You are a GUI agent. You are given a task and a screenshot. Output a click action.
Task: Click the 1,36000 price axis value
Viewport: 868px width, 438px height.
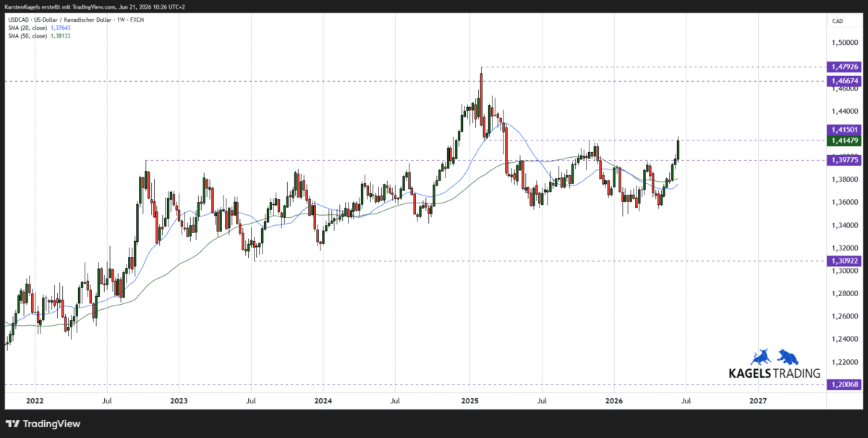845,202
